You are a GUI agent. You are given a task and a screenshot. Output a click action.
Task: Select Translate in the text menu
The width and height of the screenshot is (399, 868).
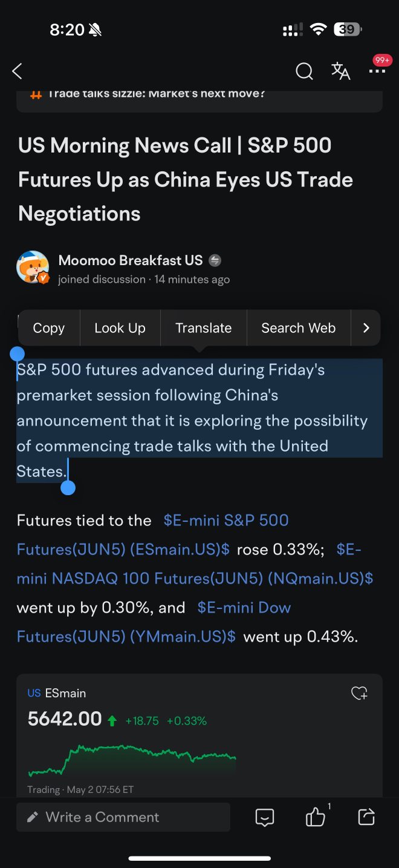click(x=203, y=328)
